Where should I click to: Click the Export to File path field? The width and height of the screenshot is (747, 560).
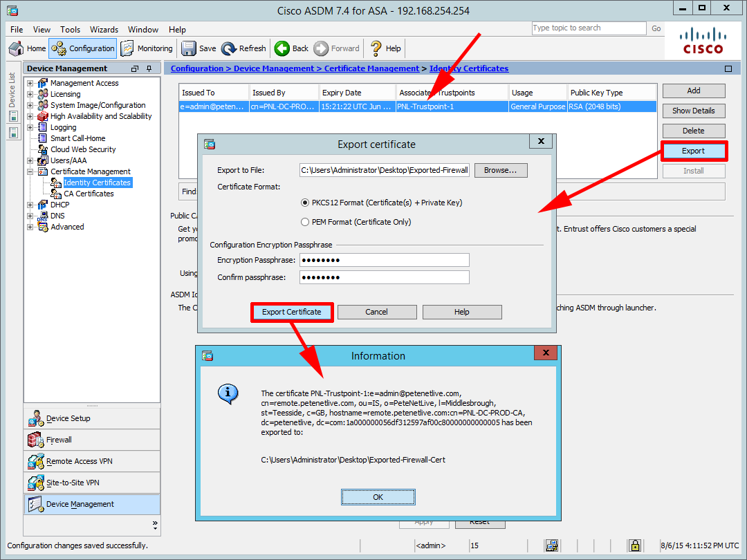385,170
